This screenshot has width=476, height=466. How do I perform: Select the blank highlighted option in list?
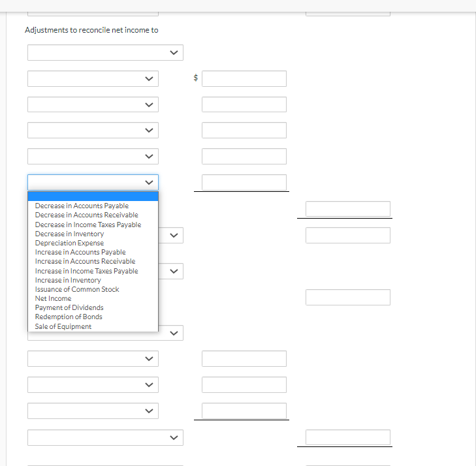pyautogui.click(x=93, y=196)
